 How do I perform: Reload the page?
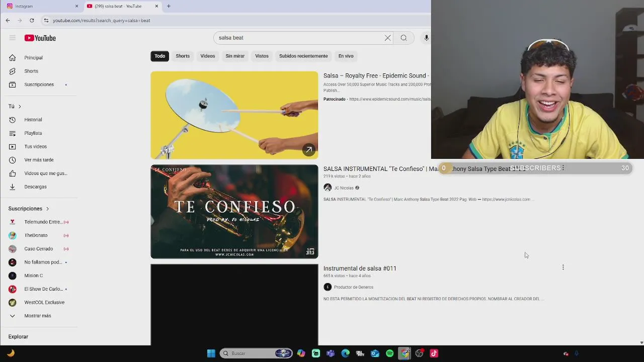click(x=32, y=21)
